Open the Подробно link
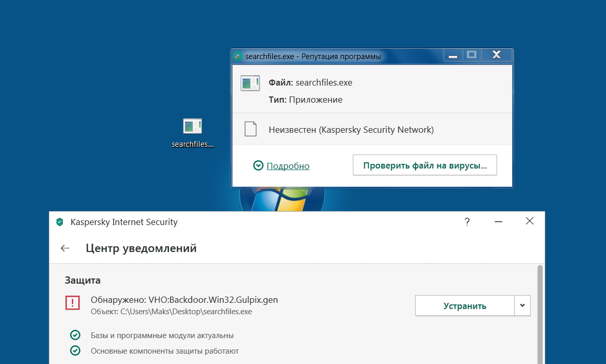Viewport: 606px width, 364px height. [x=288, y=166]
